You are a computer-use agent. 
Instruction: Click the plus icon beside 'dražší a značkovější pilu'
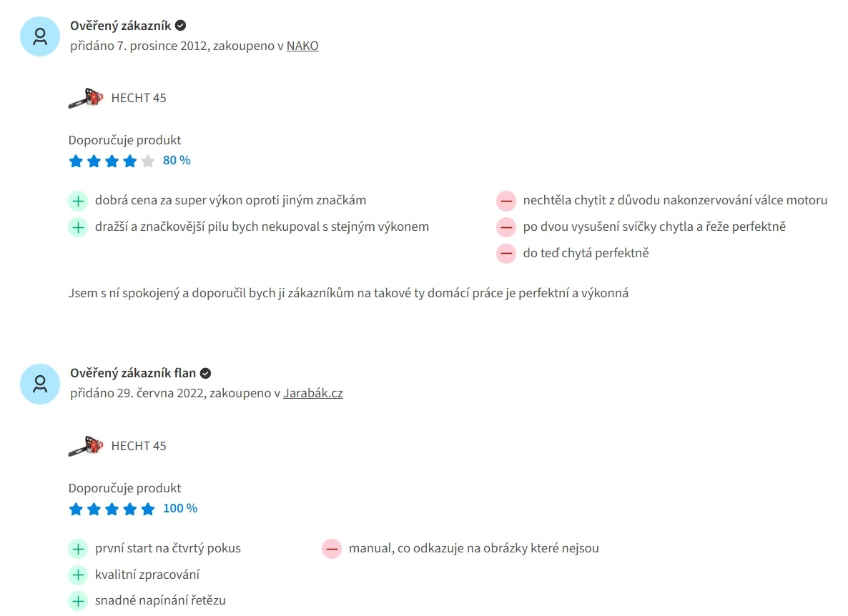77,227
